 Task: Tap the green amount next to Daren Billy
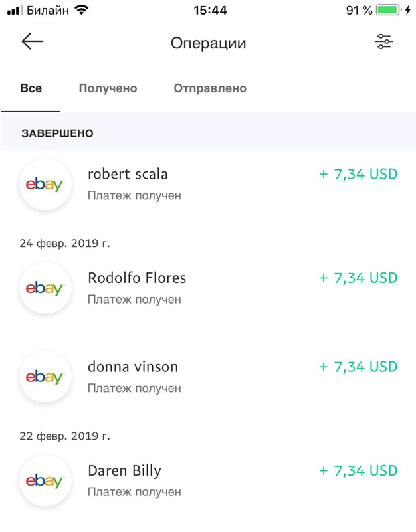pyautogui.click(x=358, y=470)
